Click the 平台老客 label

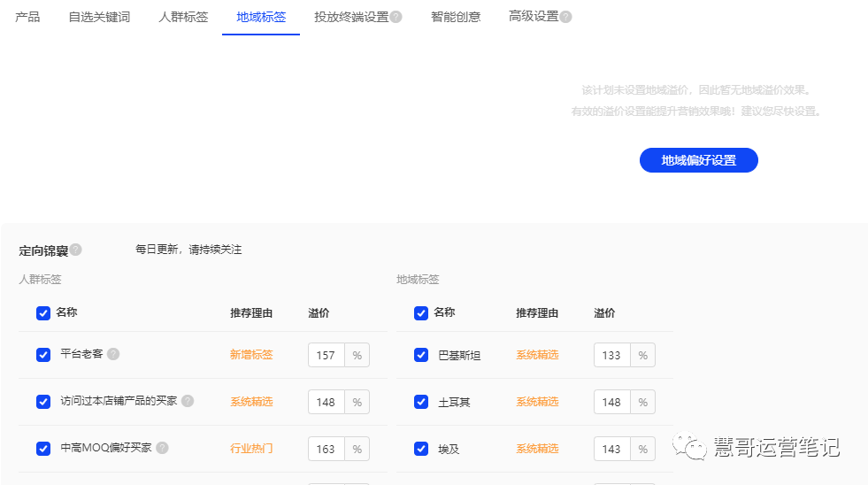click(x=81, y=354)
